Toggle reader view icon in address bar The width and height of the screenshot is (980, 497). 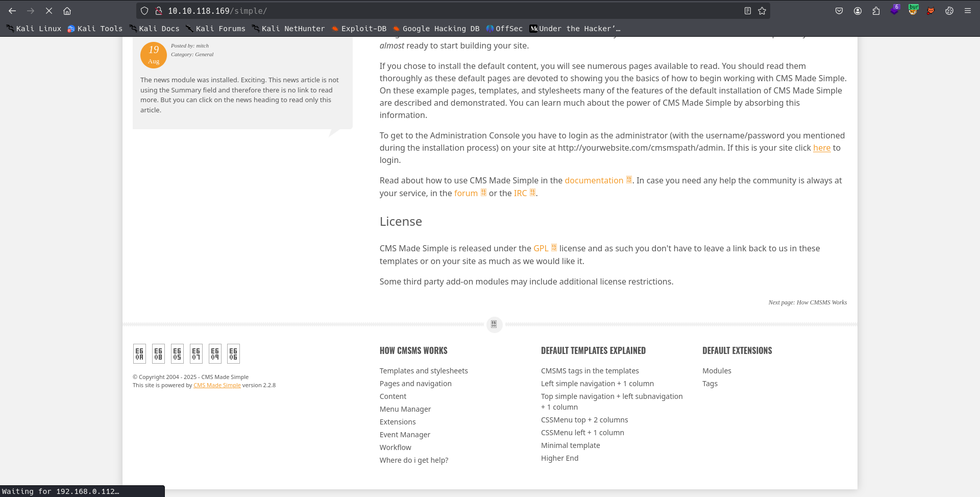pos(748,11)
